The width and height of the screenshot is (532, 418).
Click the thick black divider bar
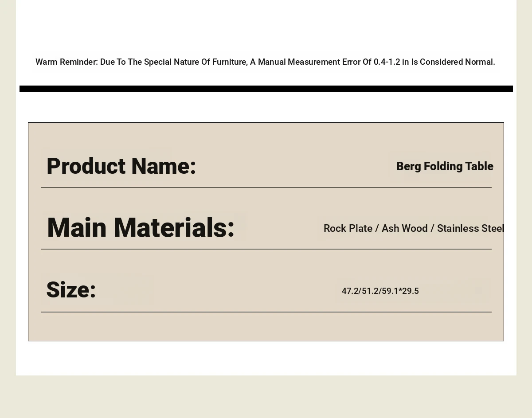[266, 89]
